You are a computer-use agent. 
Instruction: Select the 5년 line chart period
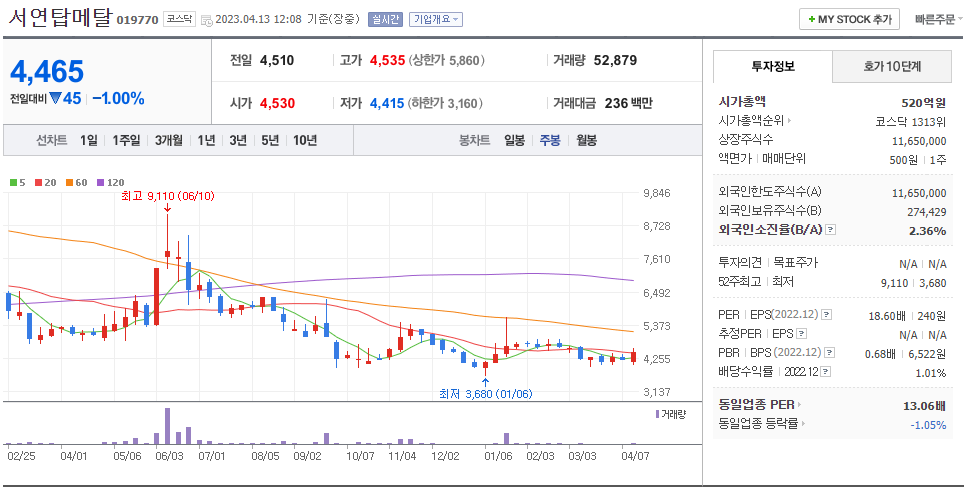pos(270,141)
